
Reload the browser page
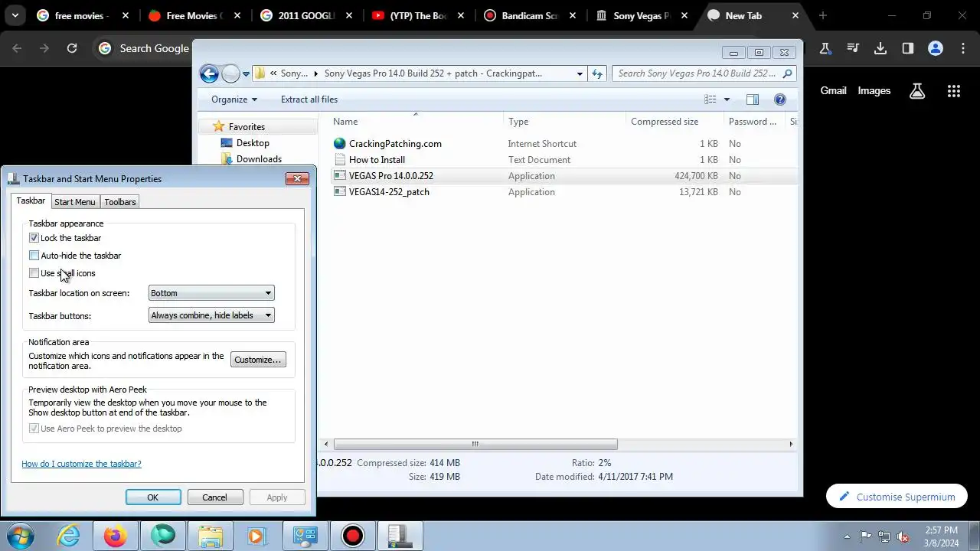coord(72,48)
